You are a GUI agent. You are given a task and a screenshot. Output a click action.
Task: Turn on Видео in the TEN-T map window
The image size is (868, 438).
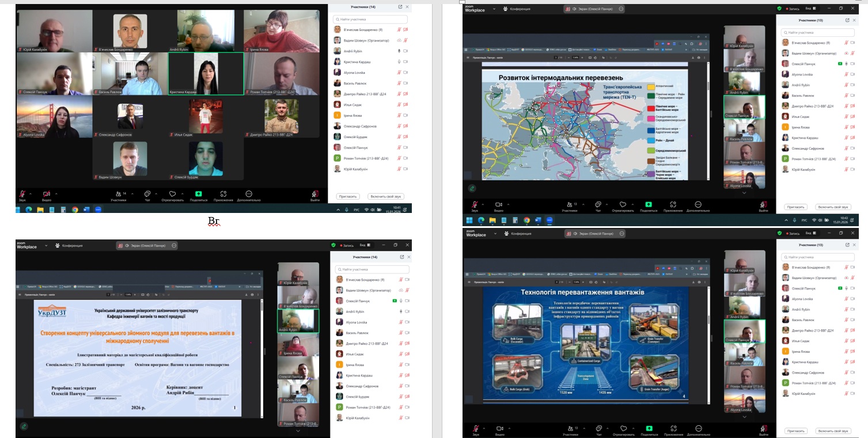click(x=499, y=204)
